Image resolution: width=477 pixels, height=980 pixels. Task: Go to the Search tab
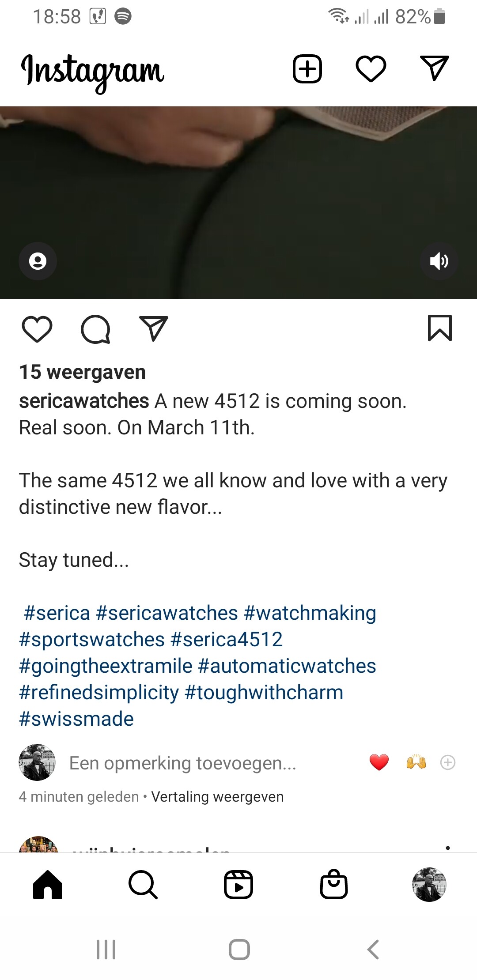click(143, 885)
